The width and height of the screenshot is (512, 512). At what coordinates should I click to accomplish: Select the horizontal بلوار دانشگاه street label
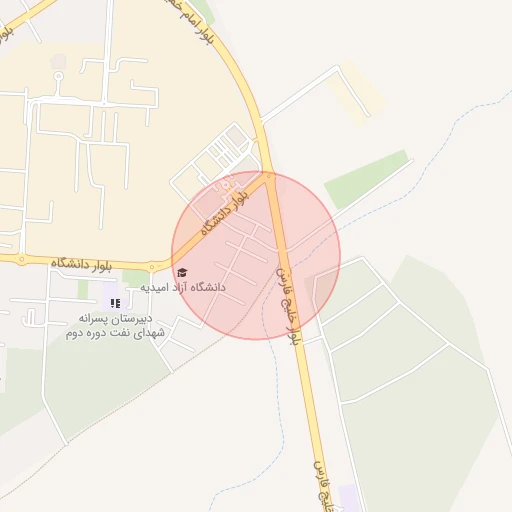coord(81,264)
